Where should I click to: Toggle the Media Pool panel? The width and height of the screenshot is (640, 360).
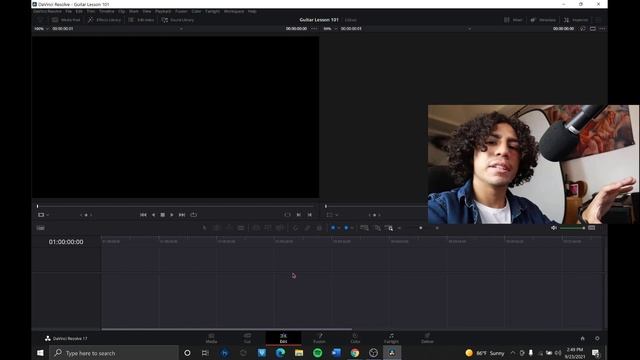pyautogui.click(x=66, y=20)
